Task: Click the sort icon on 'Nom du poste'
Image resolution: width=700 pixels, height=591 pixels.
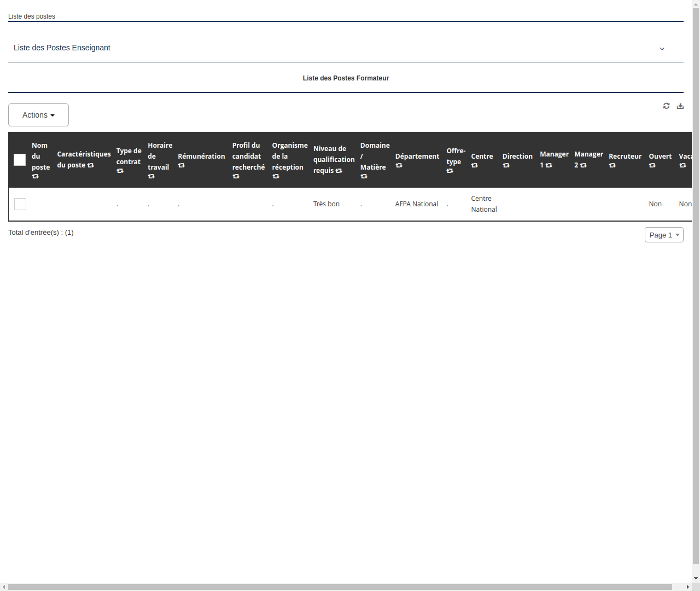Action: tap(35, 176)
